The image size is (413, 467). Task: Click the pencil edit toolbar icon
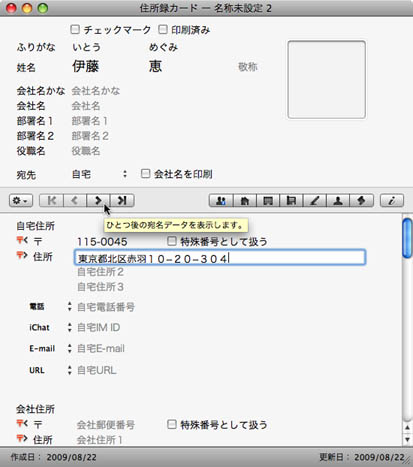click(x=314, y=201)
